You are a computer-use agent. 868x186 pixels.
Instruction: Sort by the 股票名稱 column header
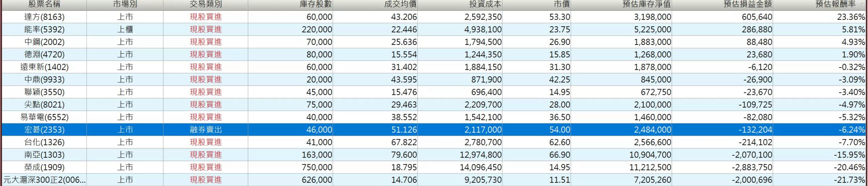coord(44,4)
